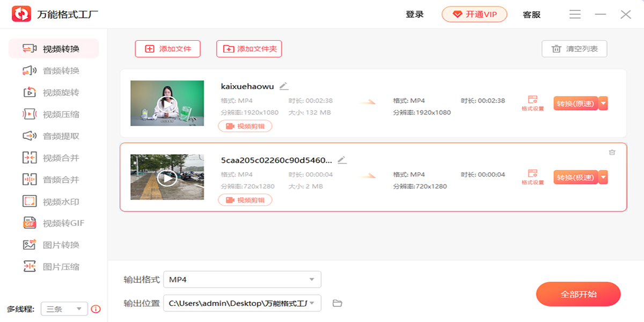Clear the list with 清空列表
Viewport: 644px width, 322px height.
[x=574, y=49]
